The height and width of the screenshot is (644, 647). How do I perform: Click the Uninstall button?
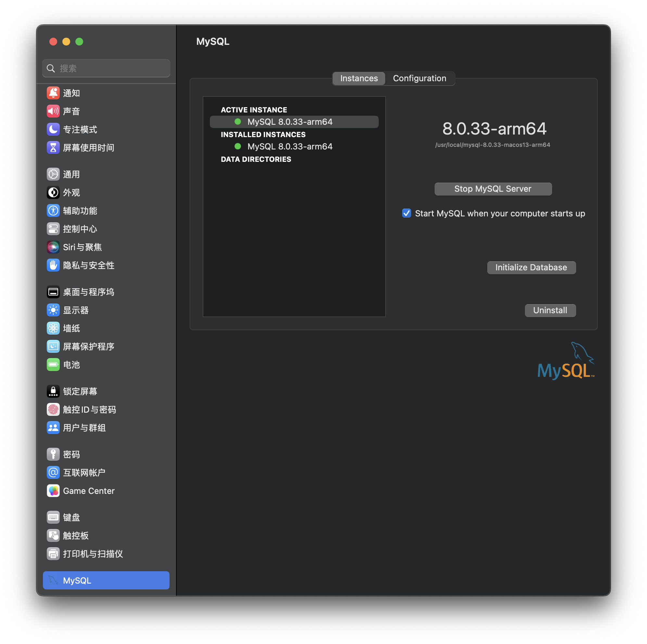pos(550,311)
